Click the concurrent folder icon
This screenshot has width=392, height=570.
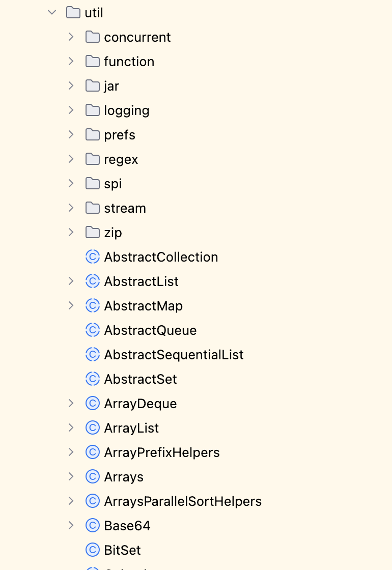92,37
